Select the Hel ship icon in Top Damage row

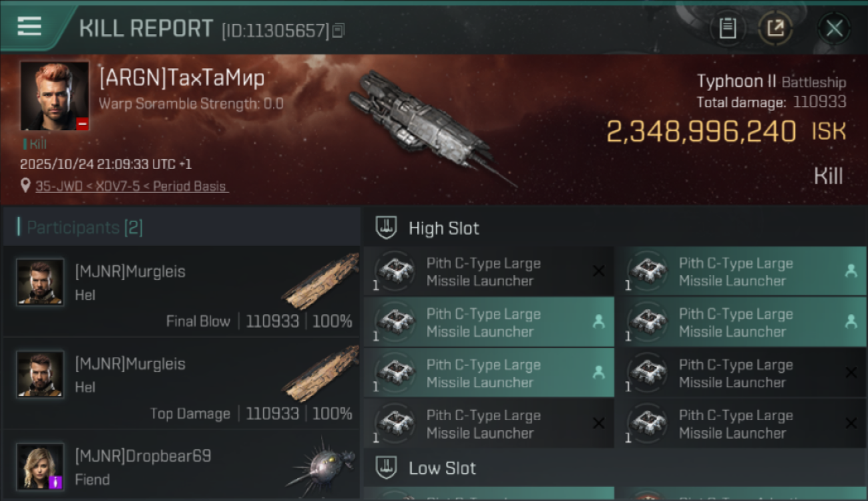click(320, 374)
